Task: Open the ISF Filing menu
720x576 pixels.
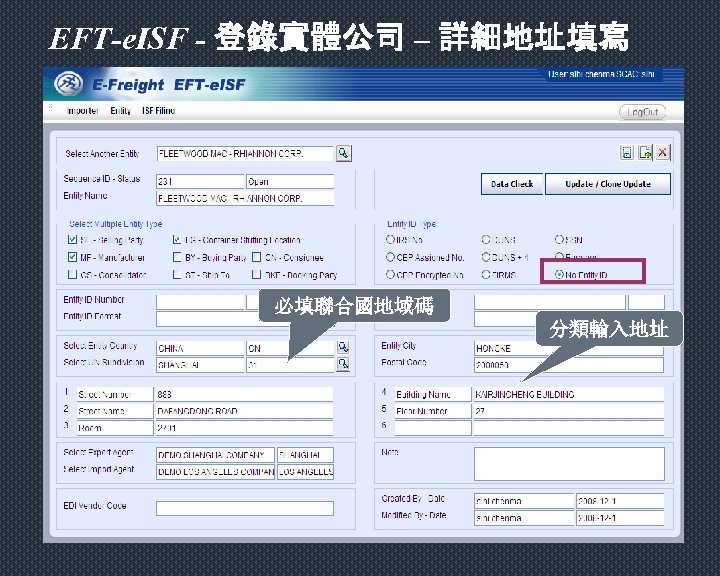Action: coord(158,111)
